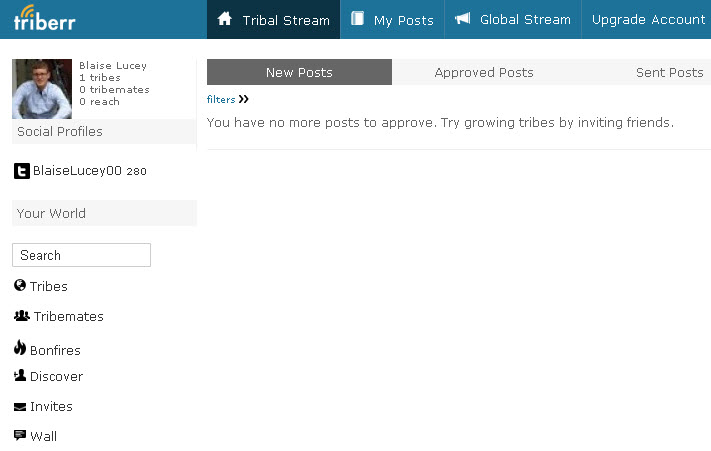The width and height of the screenshot is (711, 451).
Task: Click the Wall speech bubble icon
Action: [20, 436]
